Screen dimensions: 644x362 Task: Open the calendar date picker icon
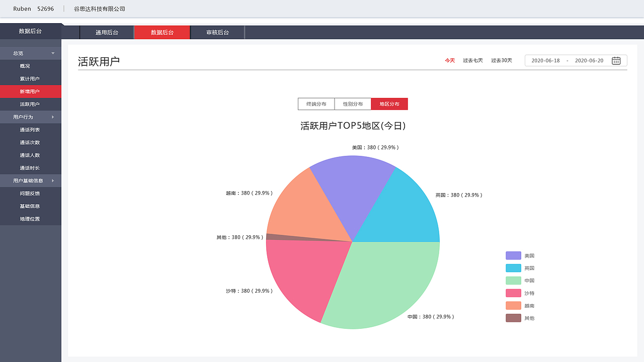(x=616, y=60)
